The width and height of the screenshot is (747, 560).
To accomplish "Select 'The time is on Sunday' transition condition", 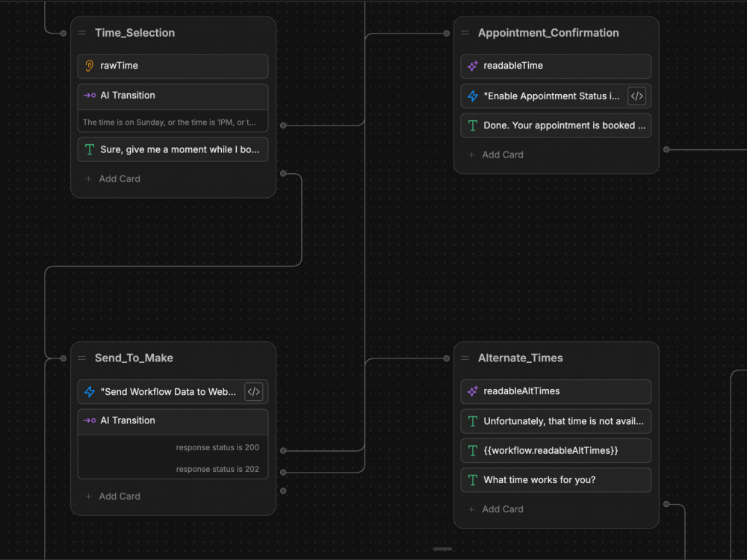I will click(169, 122).
